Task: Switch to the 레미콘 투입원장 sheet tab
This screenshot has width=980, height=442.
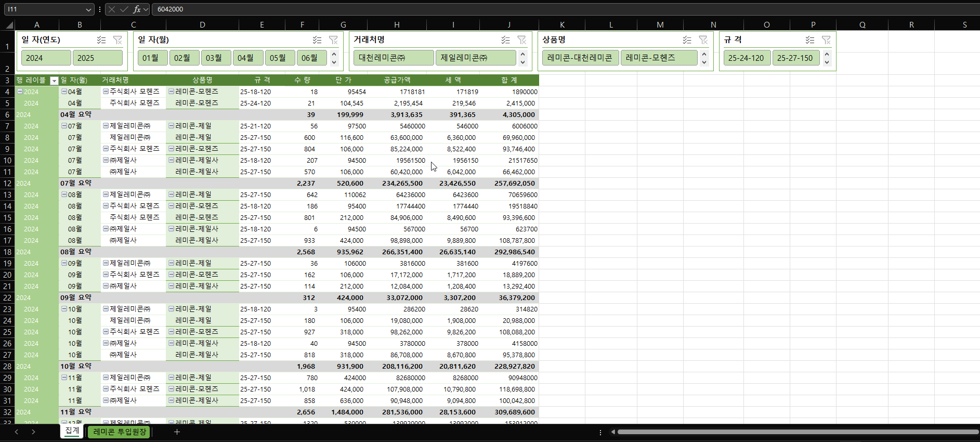Action: (x=119, y=432)
